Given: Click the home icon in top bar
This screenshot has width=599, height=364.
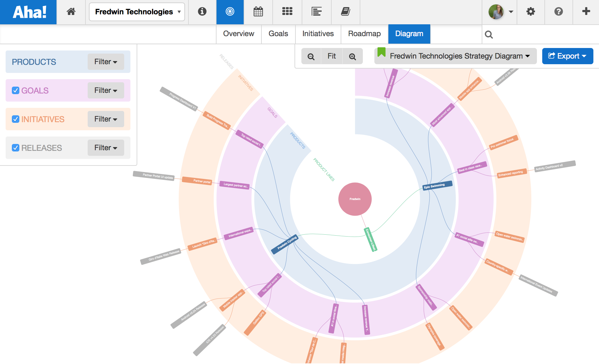Looking at the screenshot, I should [x=71, y=12].
